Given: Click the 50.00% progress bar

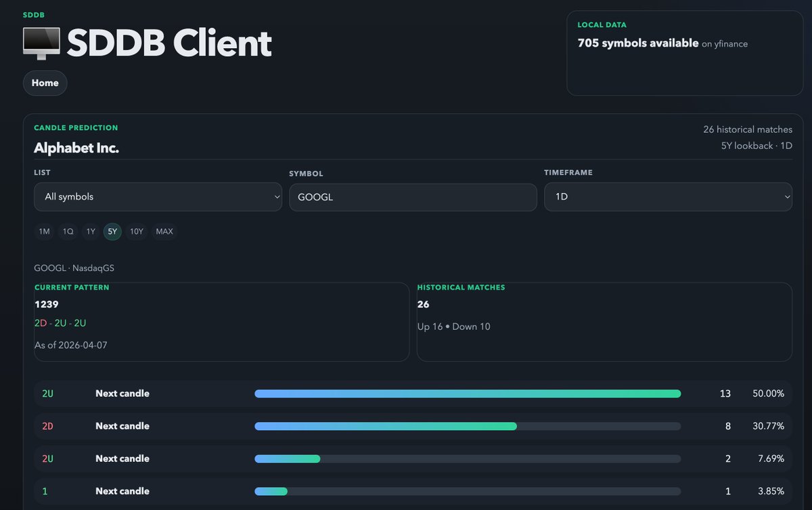Looking at the screenshot, I should (468, 394).
